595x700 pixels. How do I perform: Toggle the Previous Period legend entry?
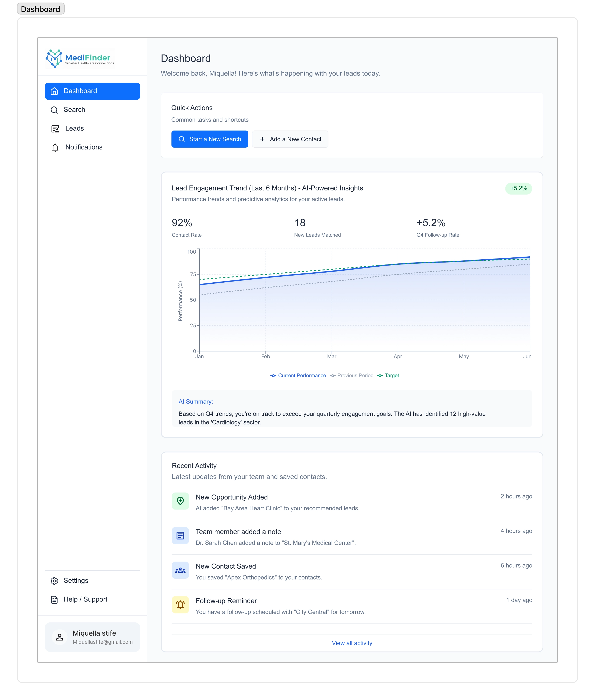[351, 375]
